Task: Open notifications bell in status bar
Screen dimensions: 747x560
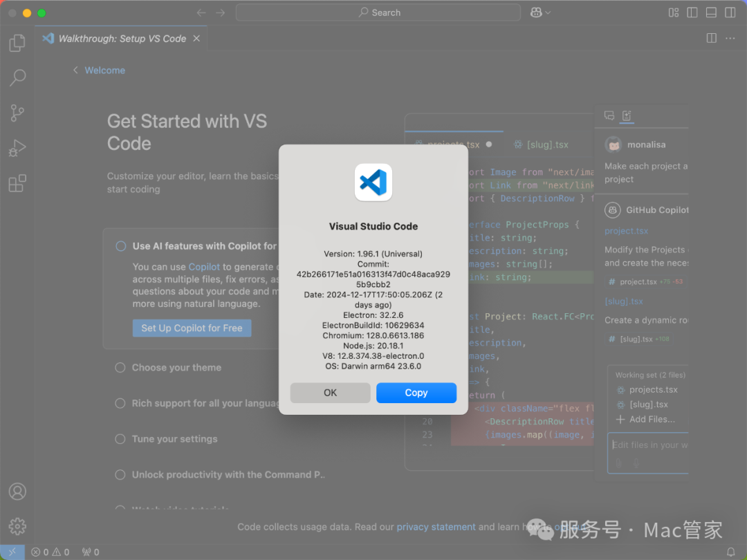Action: click(730, 552)
